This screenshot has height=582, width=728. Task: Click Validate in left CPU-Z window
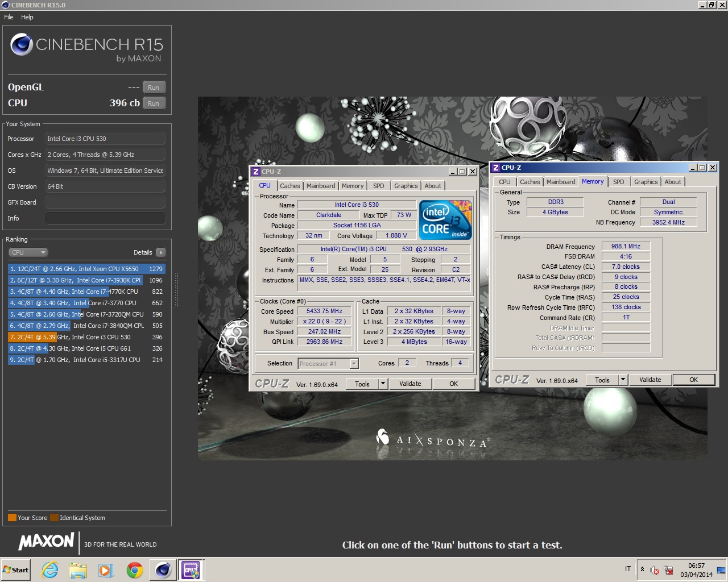pyautogui.click(x=410, y=384)
